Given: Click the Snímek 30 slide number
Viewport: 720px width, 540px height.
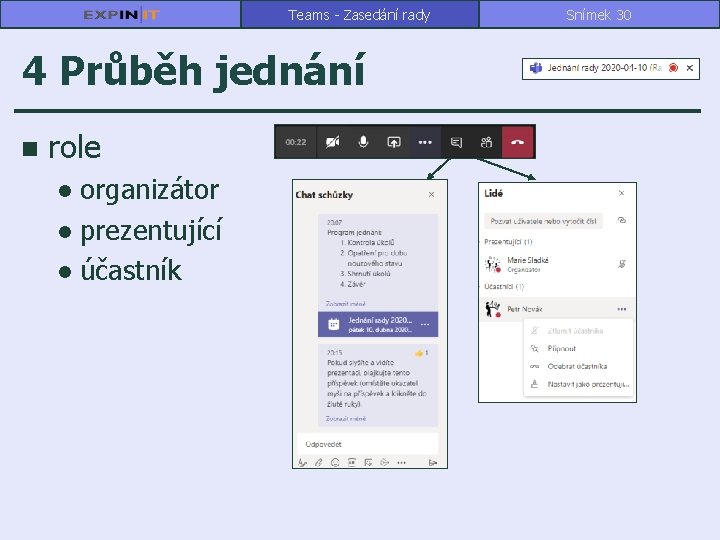Looking at the screenshot, I should pyautogui.click(x=599, y=15).
